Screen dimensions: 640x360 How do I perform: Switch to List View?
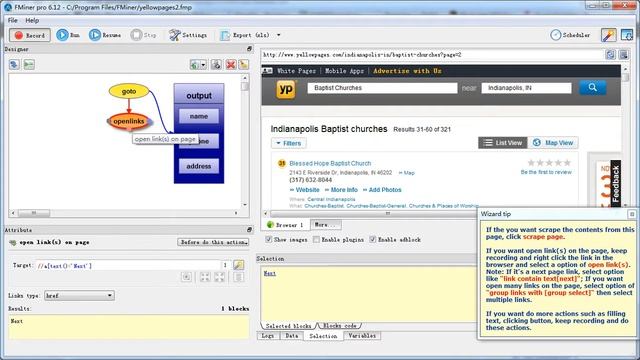click(x=503, y=143)
